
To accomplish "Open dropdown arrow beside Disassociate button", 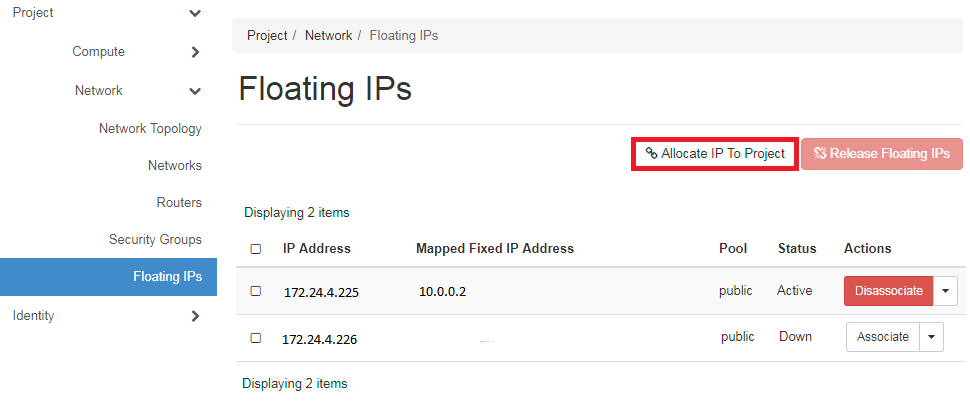I will 945,291.
